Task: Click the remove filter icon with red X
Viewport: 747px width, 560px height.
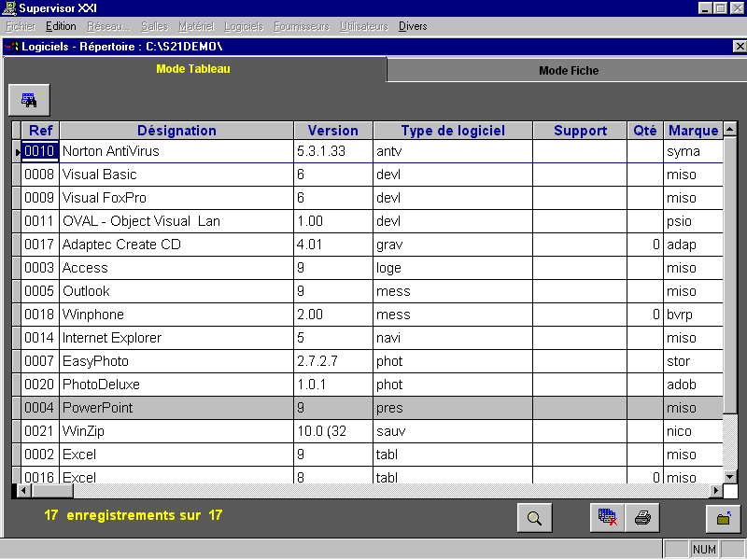Action: pyautogui.click(x=607, y=518)
